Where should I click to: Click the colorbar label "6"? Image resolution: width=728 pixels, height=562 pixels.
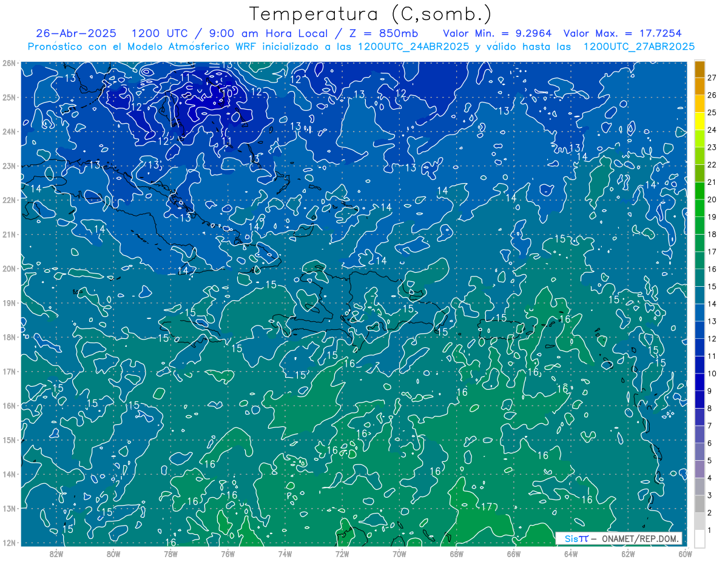coord(710,443)
